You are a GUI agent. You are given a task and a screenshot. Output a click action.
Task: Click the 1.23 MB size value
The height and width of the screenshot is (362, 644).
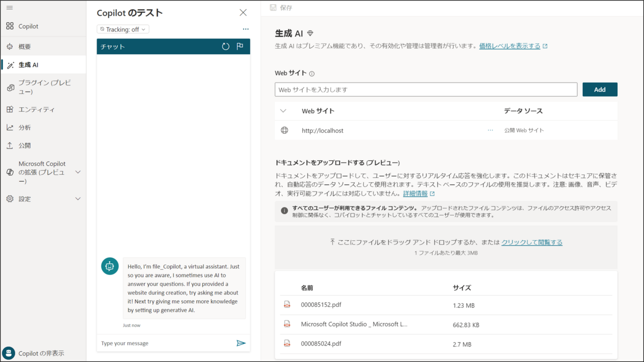point(464,305)
